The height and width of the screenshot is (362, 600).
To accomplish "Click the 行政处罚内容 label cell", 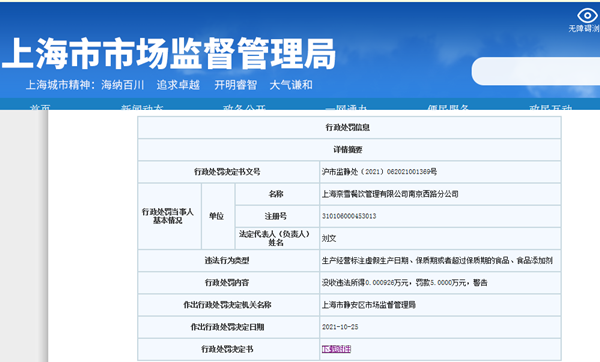I will pyautogui.click(x=228, y=283).
